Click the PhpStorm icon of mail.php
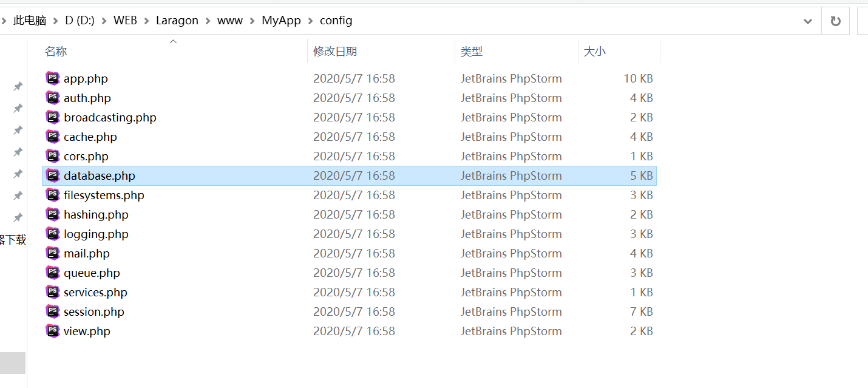 53,253
